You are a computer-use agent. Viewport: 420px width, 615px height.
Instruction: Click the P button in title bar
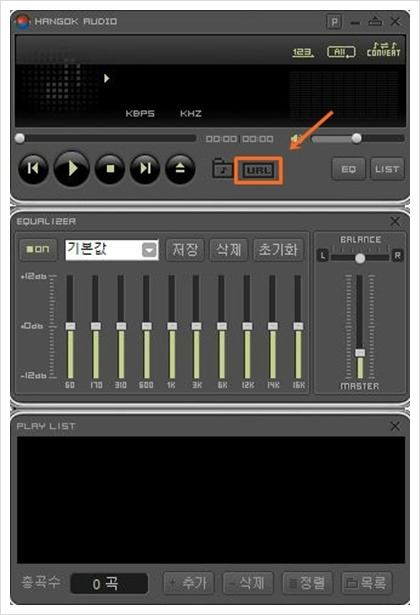(334, 22)
